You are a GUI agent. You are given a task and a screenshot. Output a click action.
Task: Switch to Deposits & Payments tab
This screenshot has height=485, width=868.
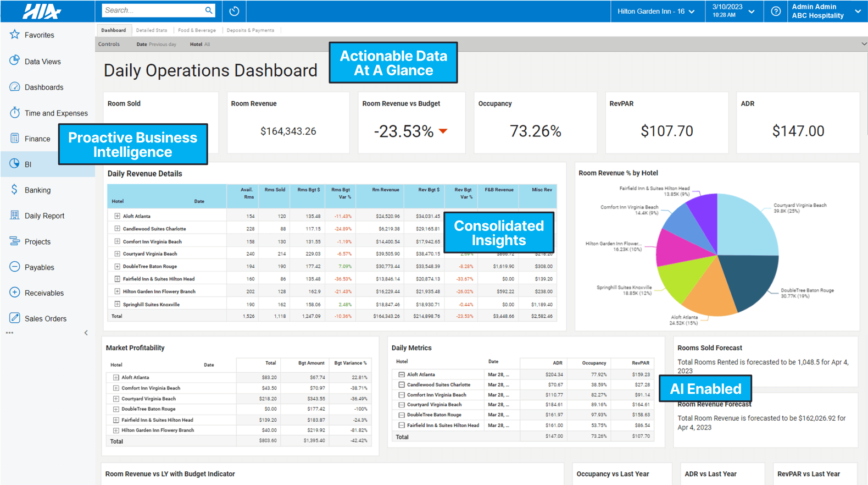[250, 30]
